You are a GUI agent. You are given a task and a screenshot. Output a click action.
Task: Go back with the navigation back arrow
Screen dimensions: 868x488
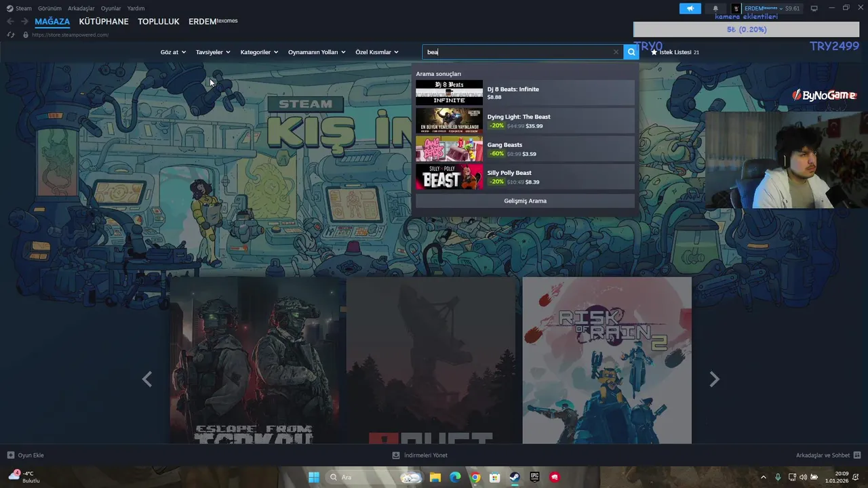click(10, 21)
